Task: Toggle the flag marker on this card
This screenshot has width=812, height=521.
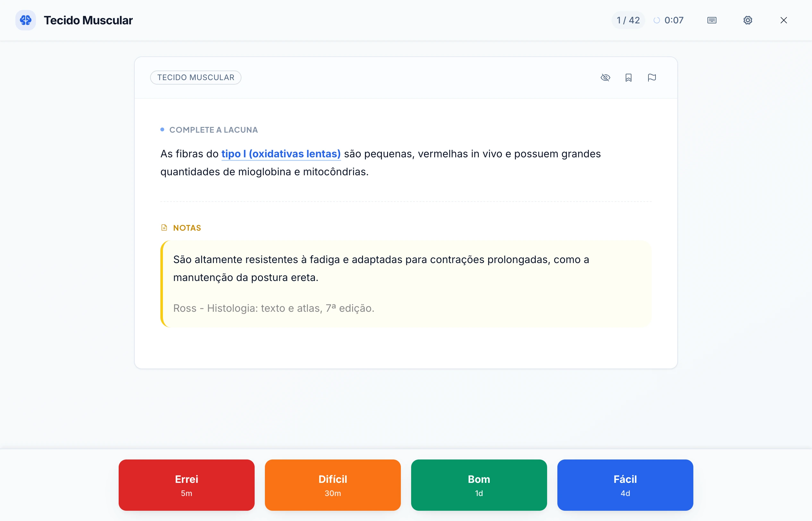Action: pos(652,78)
